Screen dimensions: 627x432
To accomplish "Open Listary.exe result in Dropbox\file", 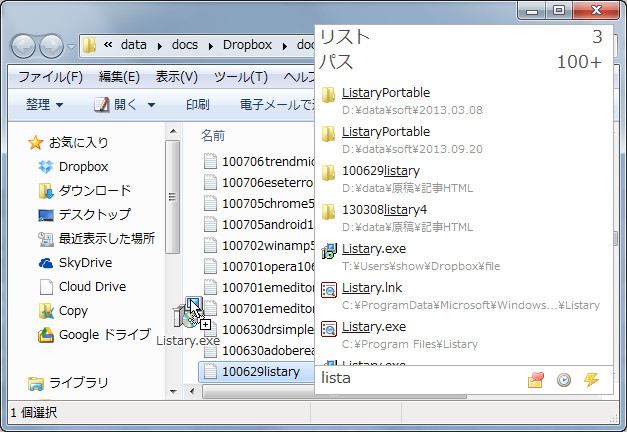I will tap(464, 257).
